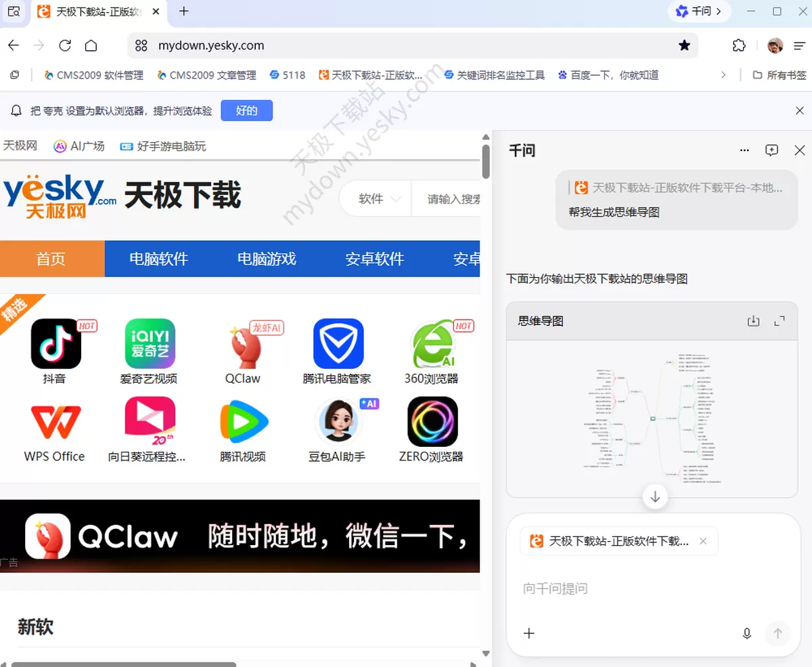Image resolution: width=812 pixels, height=667 pixels.
Task: Click the 新软 section heading
Action: pyautogui.click(x=35, y=626)
